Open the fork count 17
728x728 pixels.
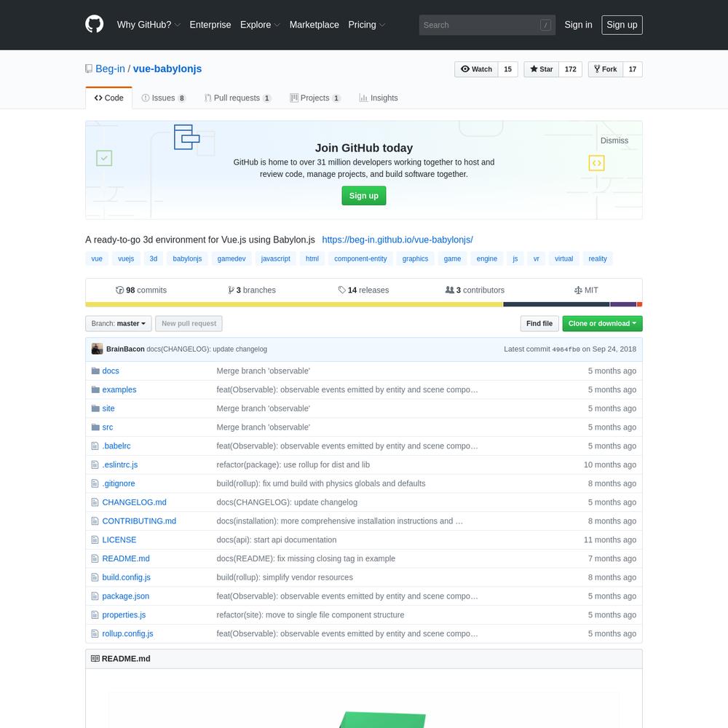633,69
